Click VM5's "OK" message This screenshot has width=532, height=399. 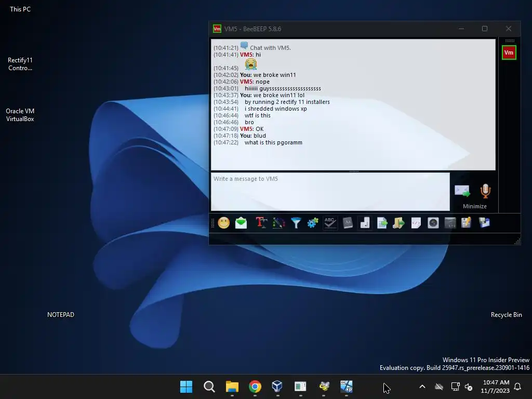tap(260, 129)
